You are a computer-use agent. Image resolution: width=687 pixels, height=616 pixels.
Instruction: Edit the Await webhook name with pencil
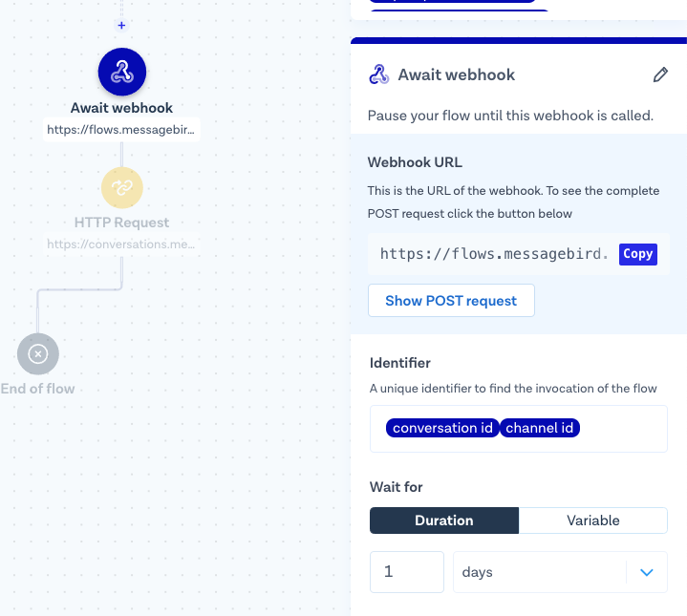point(660,74)
